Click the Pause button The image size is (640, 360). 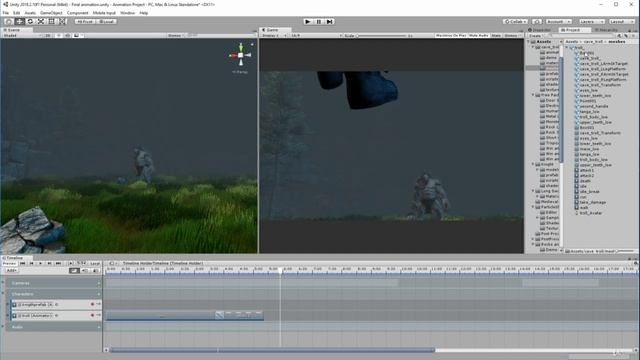319,21
